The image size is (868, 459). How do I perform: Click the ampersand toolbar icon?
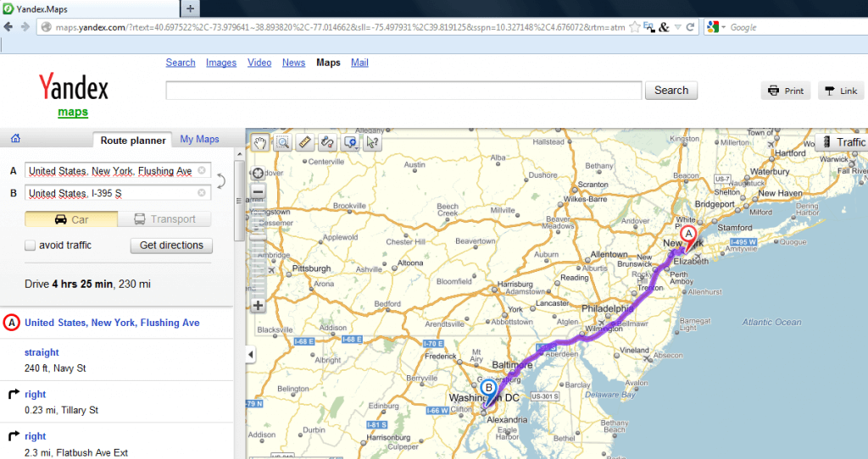pos(664,27)
